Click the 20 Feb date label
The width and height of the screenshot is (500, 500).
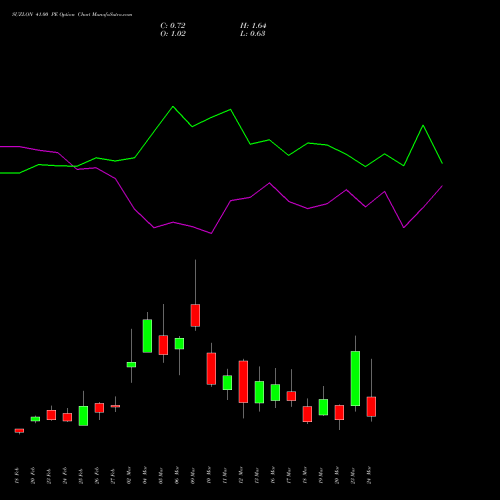[x=33, y=475]
